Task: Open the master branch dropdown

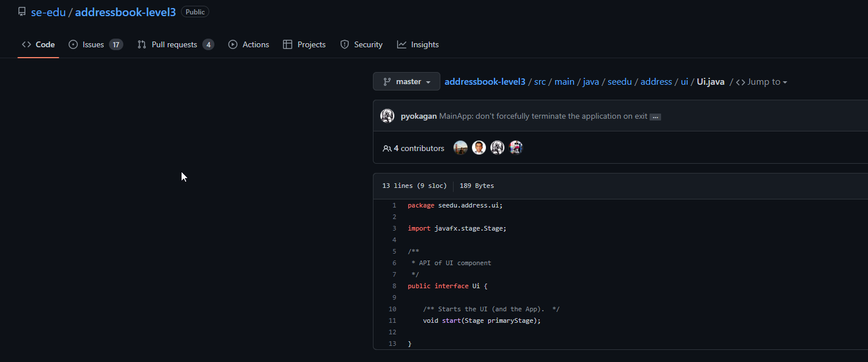Action: tap(406, 81)
